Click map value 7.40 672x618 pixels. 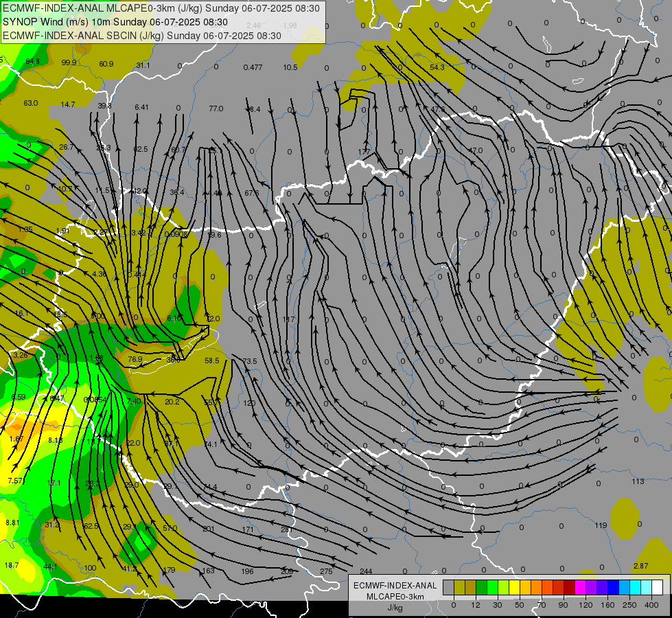coord(134,401)
